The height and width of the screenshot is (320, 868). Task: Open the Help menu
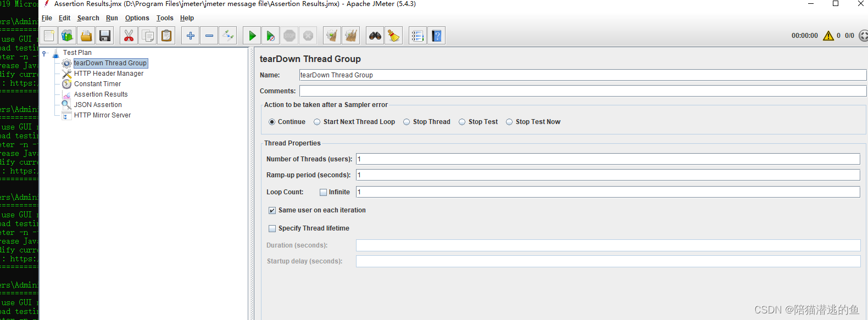click(x=187, y=18)
